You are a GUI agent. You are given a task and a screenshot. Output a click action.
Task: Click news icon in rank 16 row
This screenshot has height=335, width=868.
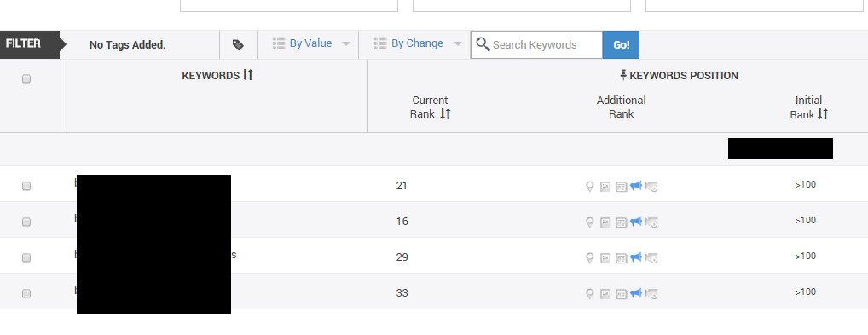pyautogui.click(x=621, y=222)
